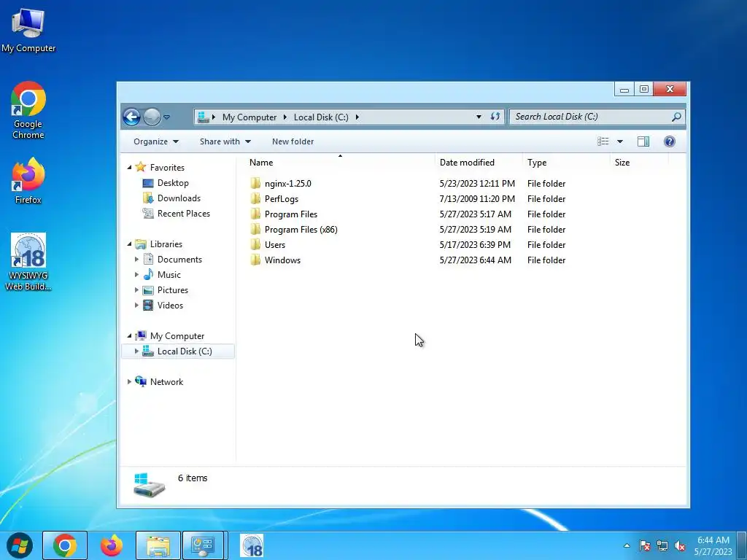Click the New folder button

(293, 141)
